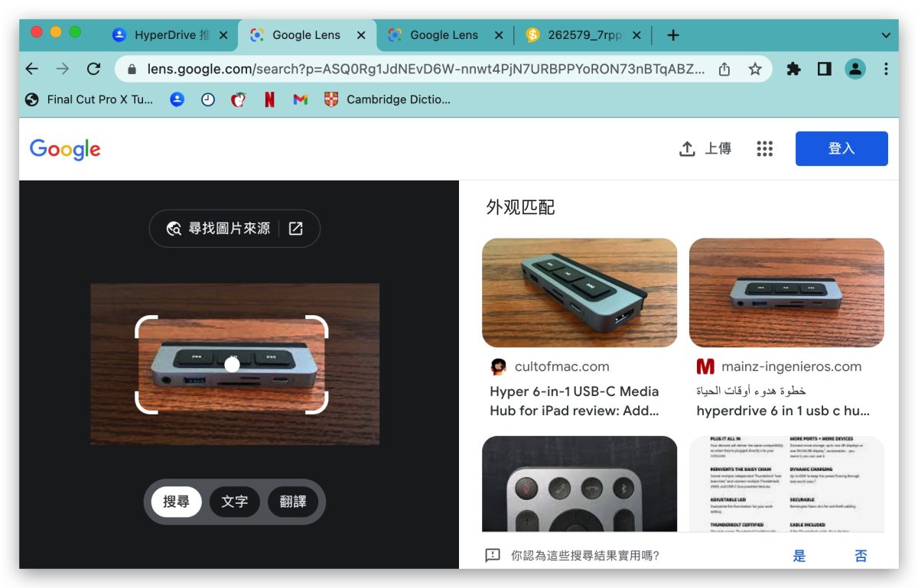Open the blue person bookmark icon
This screenshot has width=918, height=588.
point(177,99)
